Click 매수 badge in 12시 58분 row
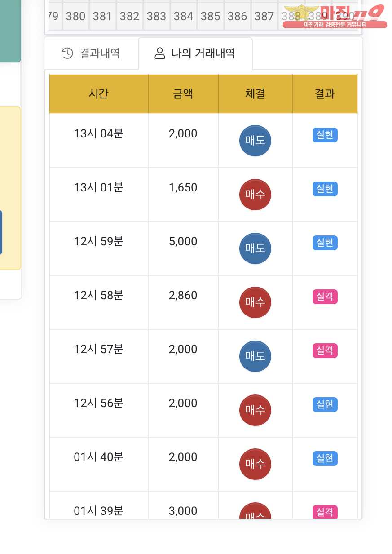 click(255, 302)
